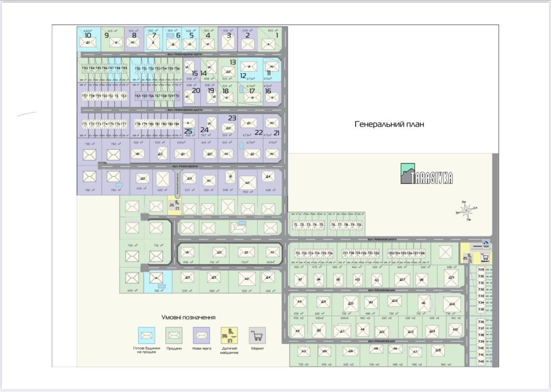Select plot number 20
The width and height of the screenshot is (551, 392).
tap(196, 91)
